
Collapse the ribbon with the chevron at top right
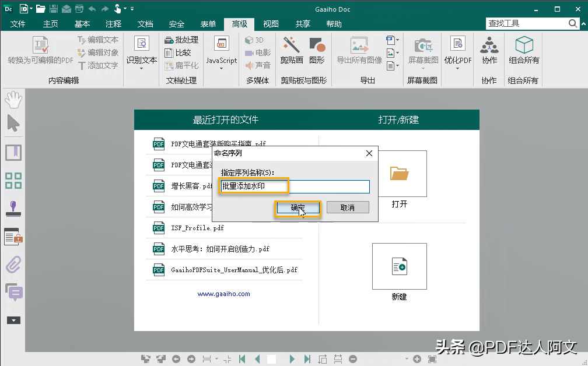[x=583, y=23]
